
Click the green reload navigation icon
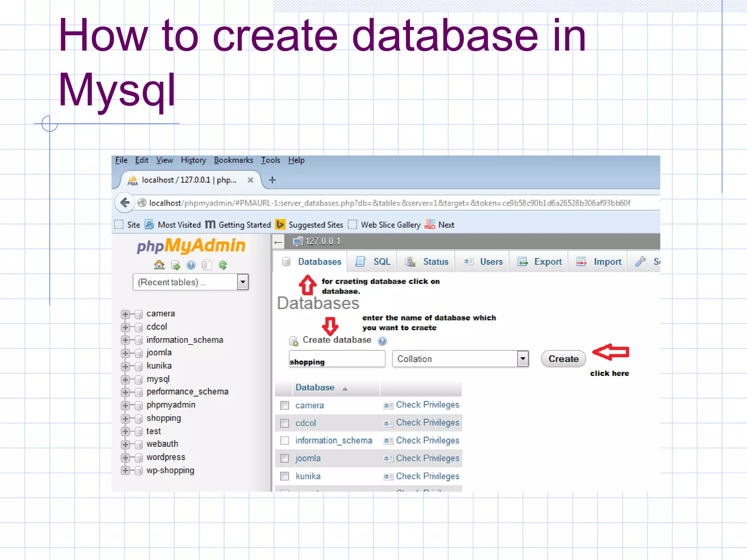coord(222,265)
